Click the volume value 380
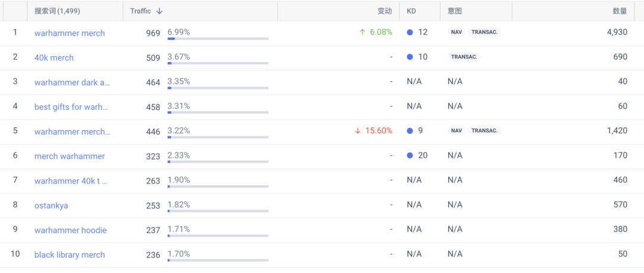Image resolution: width=644 pixels, height=273 pixels. tap(621, 229)
